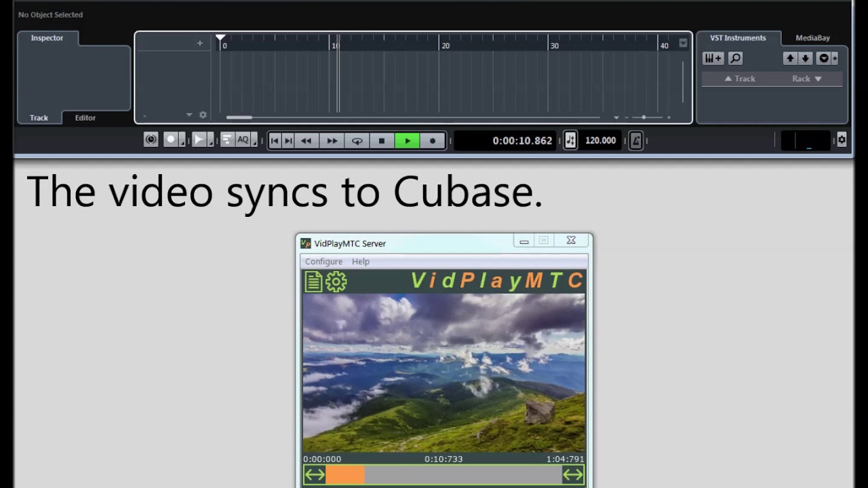Screen dimensions: 868x488
Task: Adjust the horizontal zoom slider
Action: click(643, 117)
